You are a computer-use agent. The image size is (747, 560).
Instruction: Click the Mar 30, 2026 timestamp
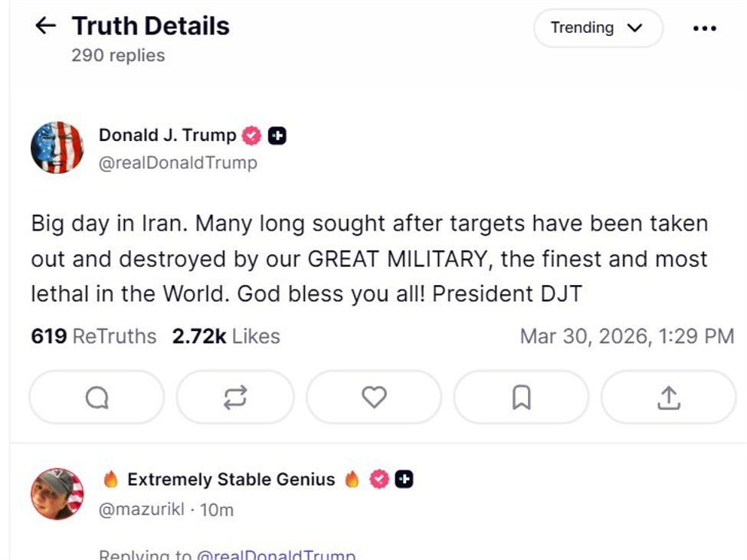627,336
